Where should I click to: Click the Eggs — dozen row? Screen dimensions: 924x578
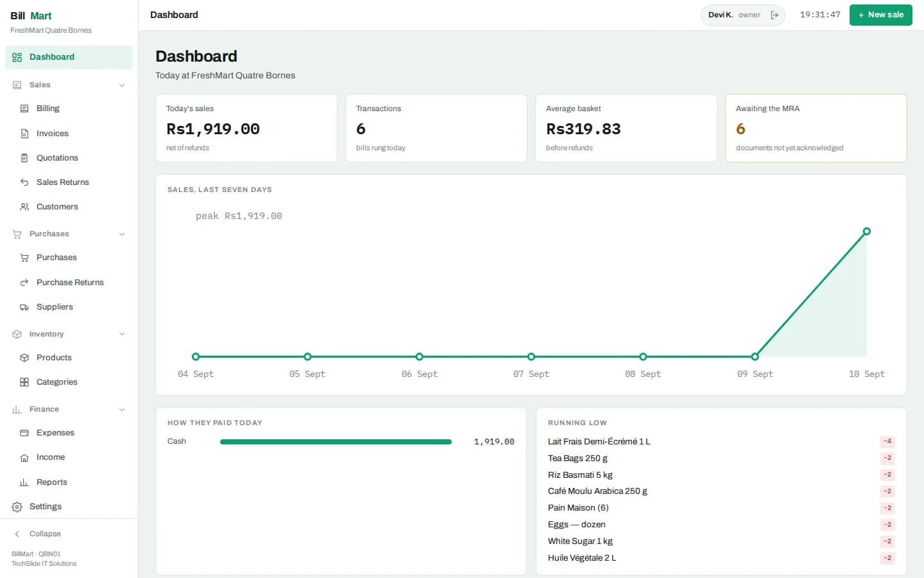[x=721, y=525]
